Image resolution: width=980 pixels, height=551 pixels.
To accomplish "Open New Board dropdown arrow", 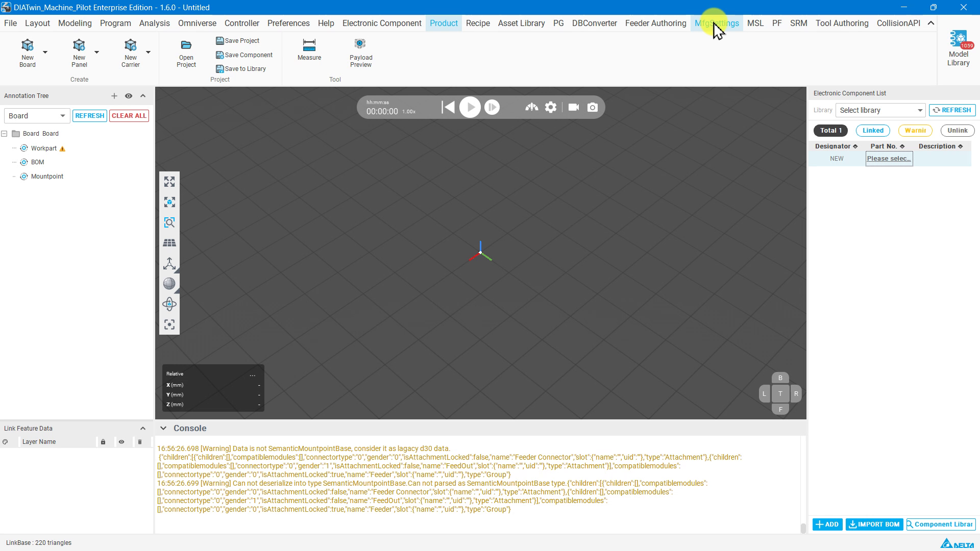I will click(45, 52).
